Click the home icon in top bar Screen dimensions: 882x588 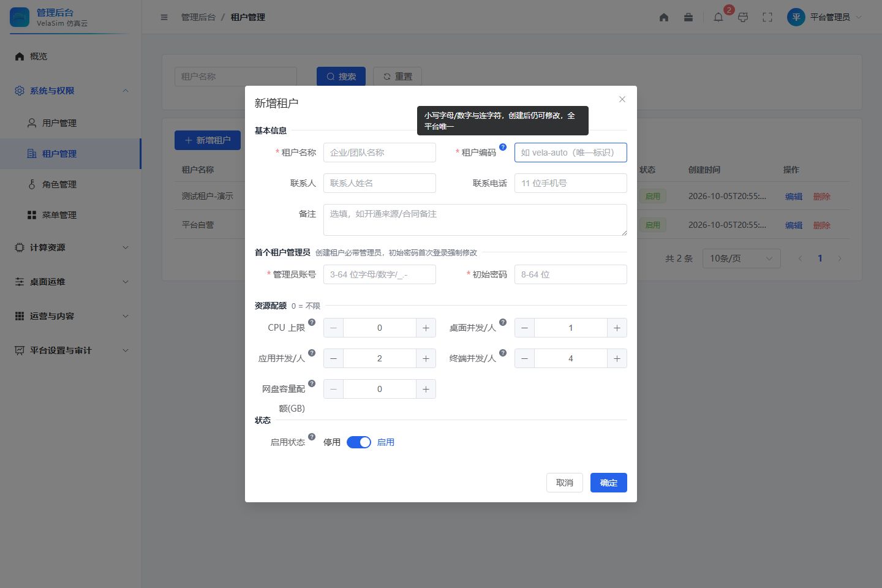[x=664, y=17]
